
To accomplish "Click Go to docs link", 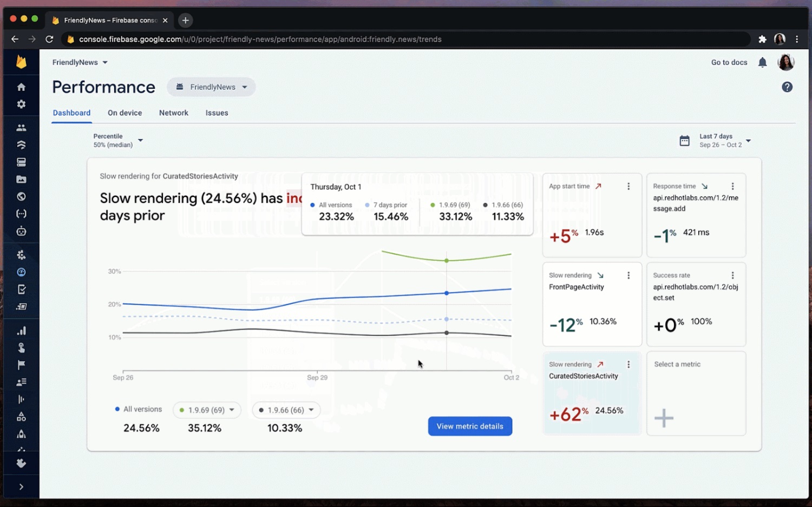I will [729, 62].
